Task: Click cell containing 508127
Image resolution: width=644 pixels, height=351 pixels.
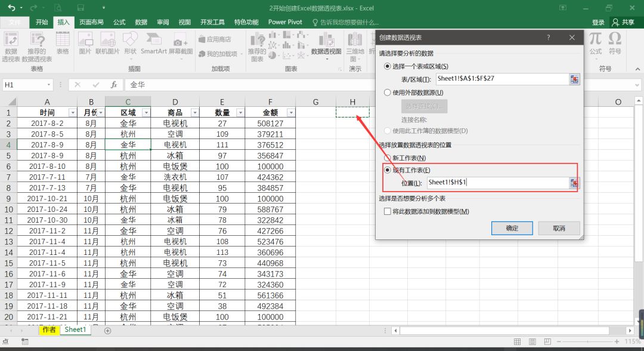Action: [x=270, y=124]
